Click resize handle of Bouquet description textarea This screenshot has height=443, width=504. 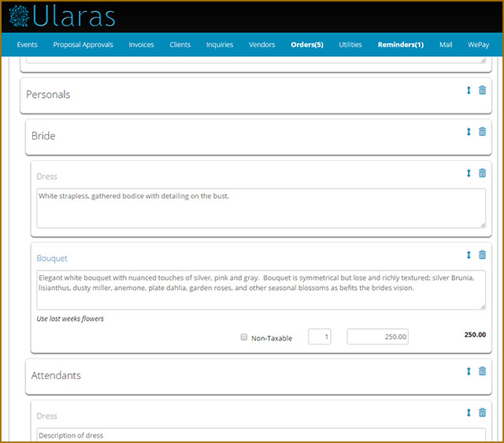click(483, 307)
